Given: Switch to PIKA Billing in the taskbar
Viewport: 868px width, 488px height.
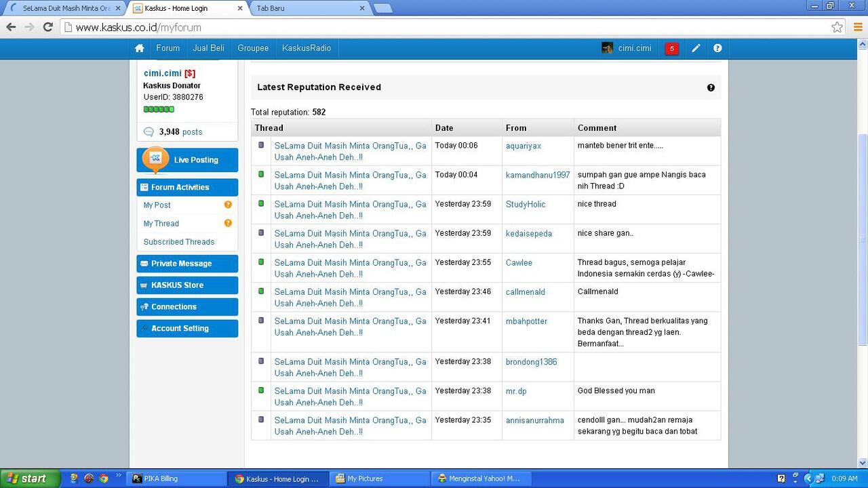Looking at the screenshot, I should tap(176, 479).
